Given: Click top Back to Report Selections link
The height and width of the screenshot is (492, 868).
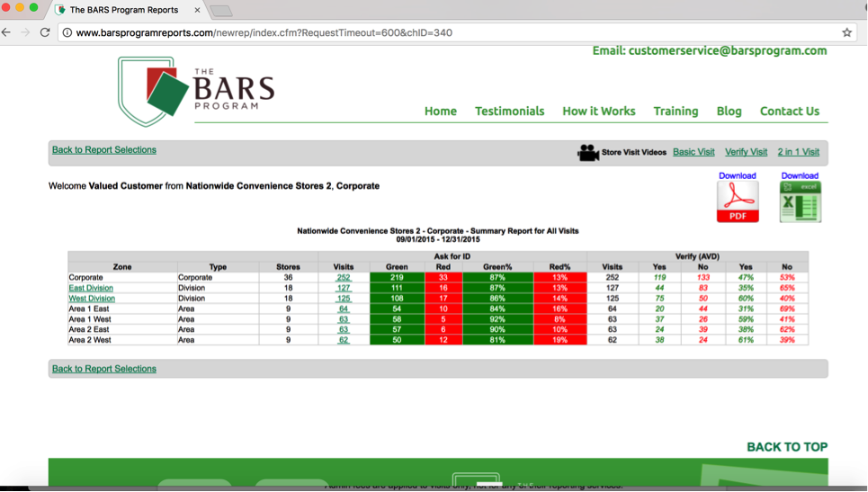Looking at the screenshot, I should (104, 150).
